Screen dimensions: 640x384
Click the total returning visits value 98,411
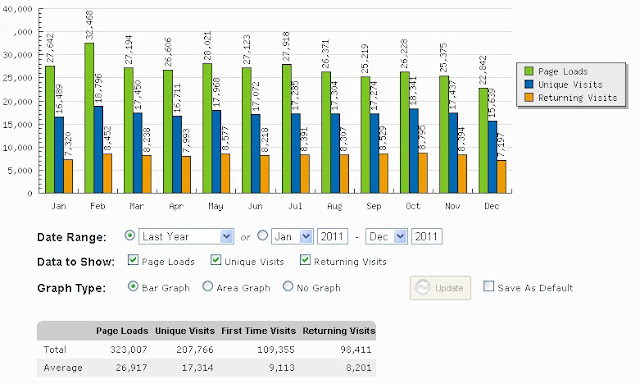[356, 350]
